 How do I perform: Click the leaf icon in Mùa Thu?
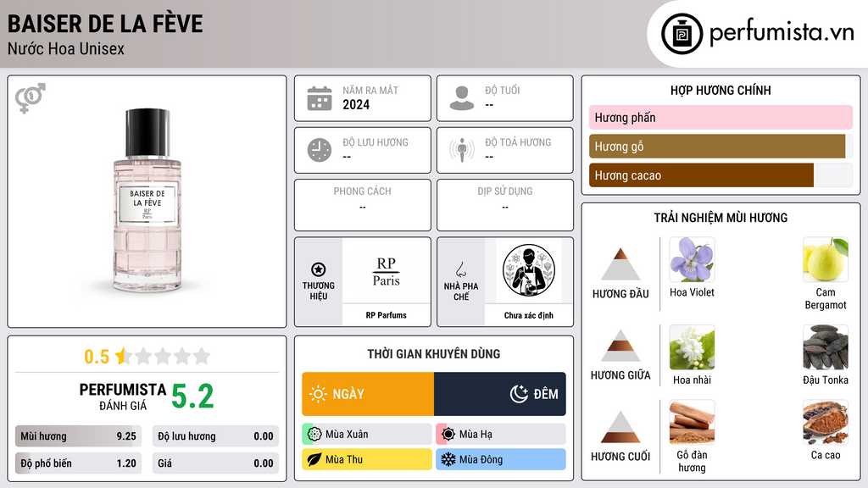[x=314, y=459]
